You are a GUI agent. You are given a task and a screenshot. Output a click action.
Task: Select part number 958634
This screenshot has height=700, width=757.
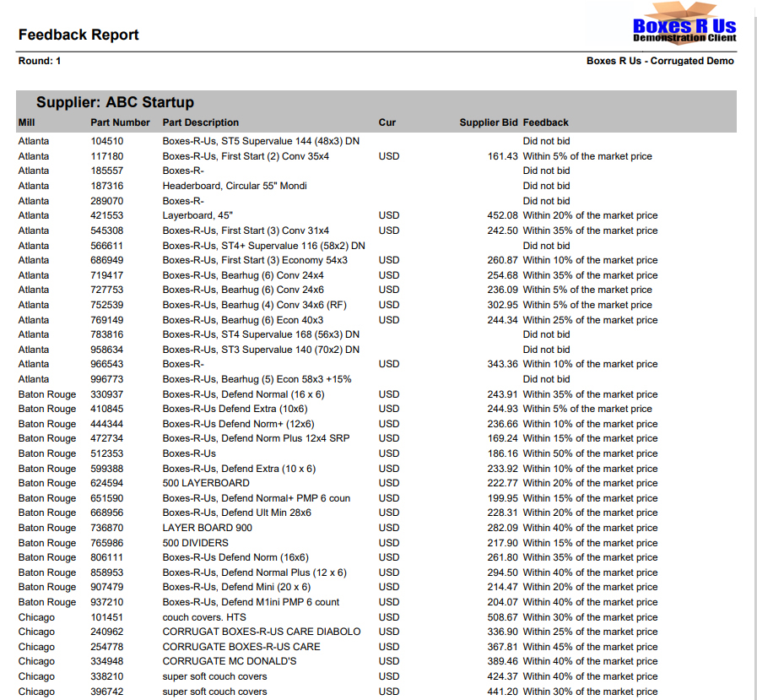click(x=107, y=350)
